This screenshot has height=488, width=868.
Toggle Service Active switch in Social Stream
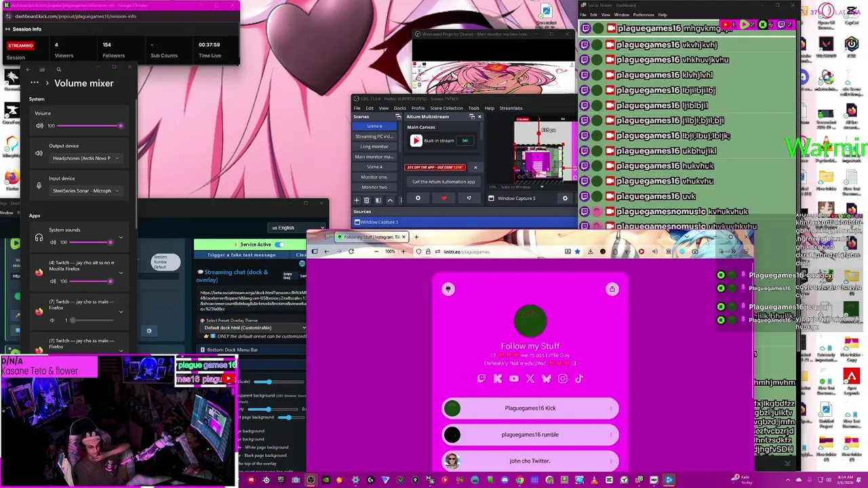coord(279,244)
